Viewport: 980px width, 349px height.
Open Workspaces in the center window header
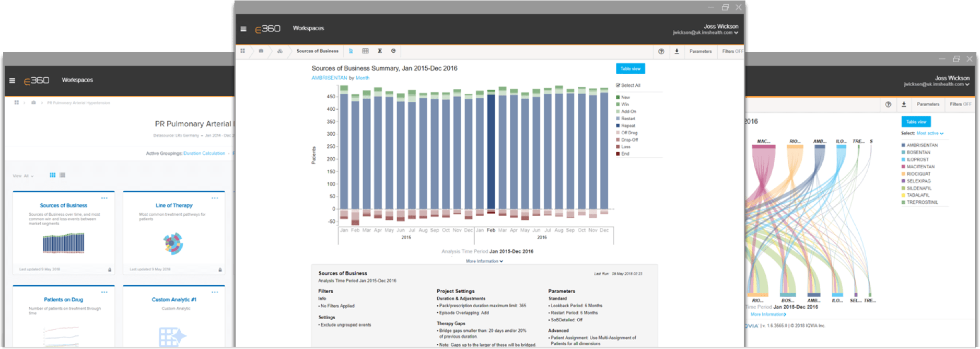click(x=308, y=28)
